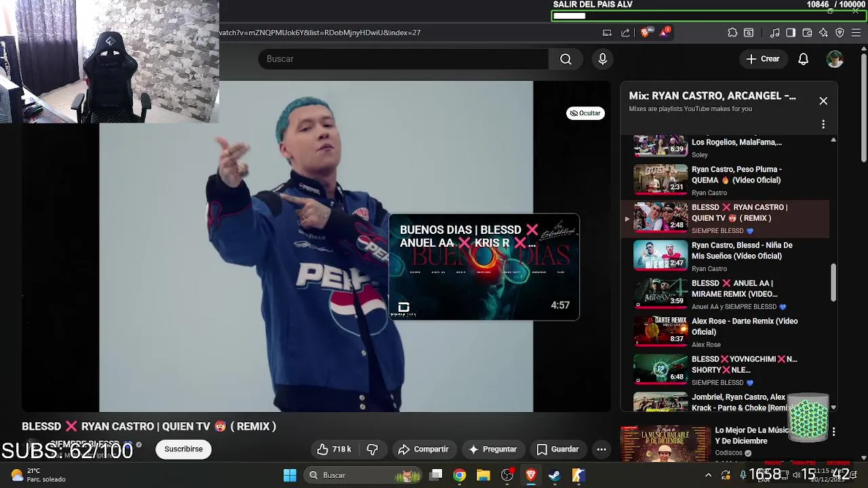Open the media control music note icon
The height and width of the screenshot is (488, 868).
[774, 33]
